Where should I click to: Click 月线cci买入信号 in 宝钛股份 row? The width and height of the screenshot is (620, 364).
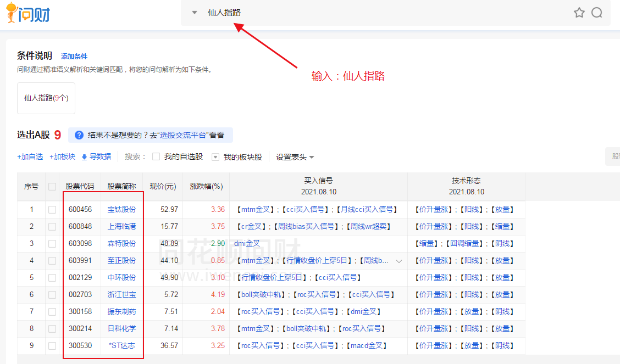tap(367, 209)
